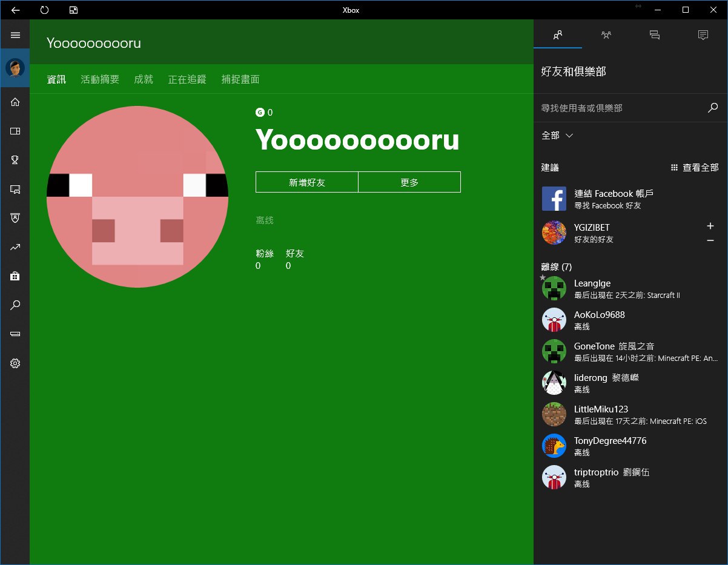Click the refresh icon in title bar

[x=44, y=10]
